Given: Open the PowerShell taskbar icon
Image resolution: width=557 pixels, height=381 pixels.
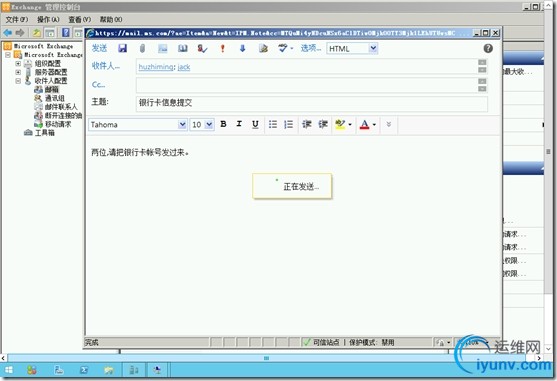Looking at the screenshot, I should (83, 370).
